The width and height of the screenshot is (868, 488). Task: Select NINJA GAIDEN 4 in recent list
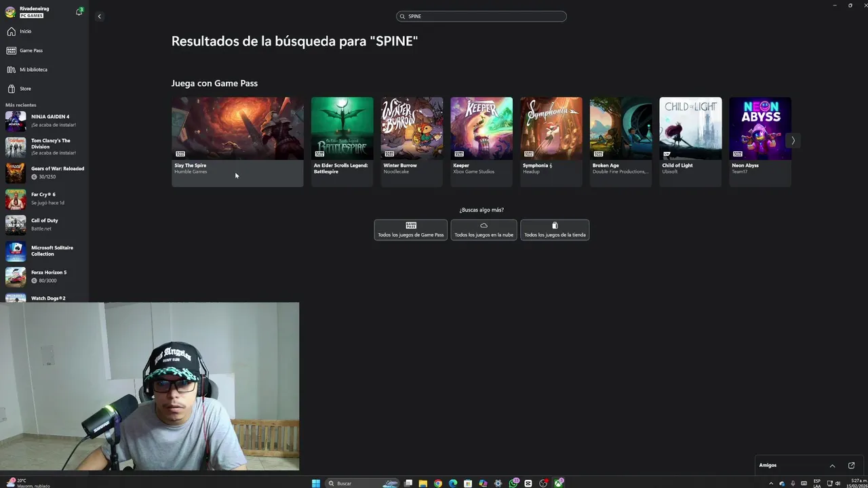[x=44, y=121]
